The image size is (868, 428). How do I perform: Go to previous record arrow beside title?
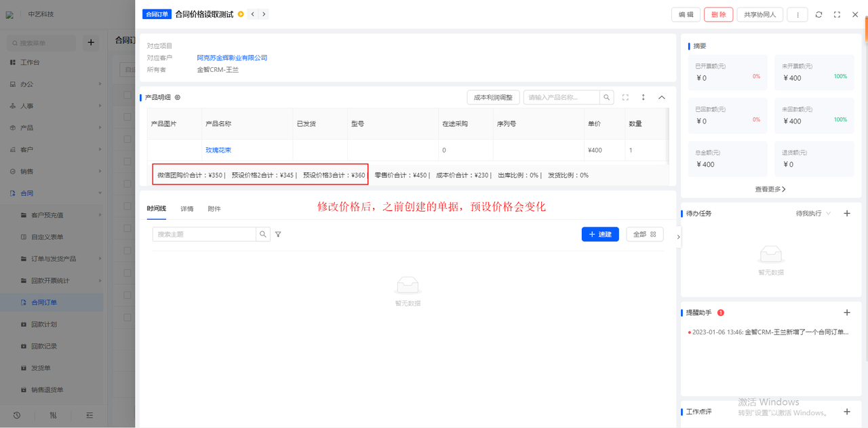click(253, 14)
